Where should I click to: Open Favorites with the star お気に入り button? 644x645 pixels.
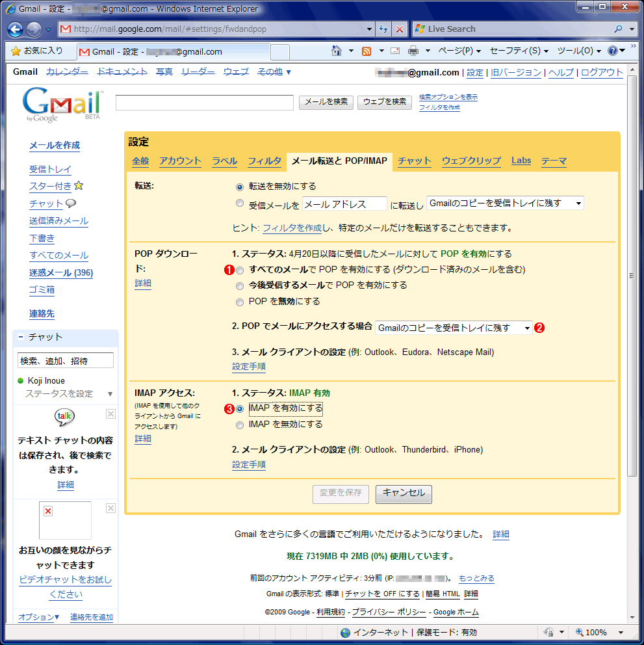(x=37, y=51)
